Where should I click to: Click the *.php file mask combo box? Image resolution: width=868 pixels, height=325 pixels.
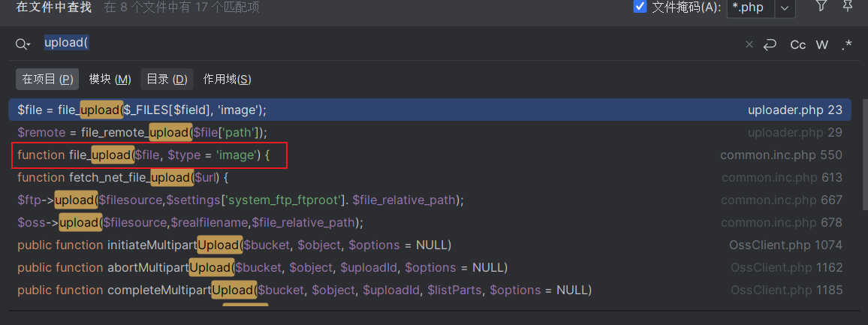coord(761,8)
